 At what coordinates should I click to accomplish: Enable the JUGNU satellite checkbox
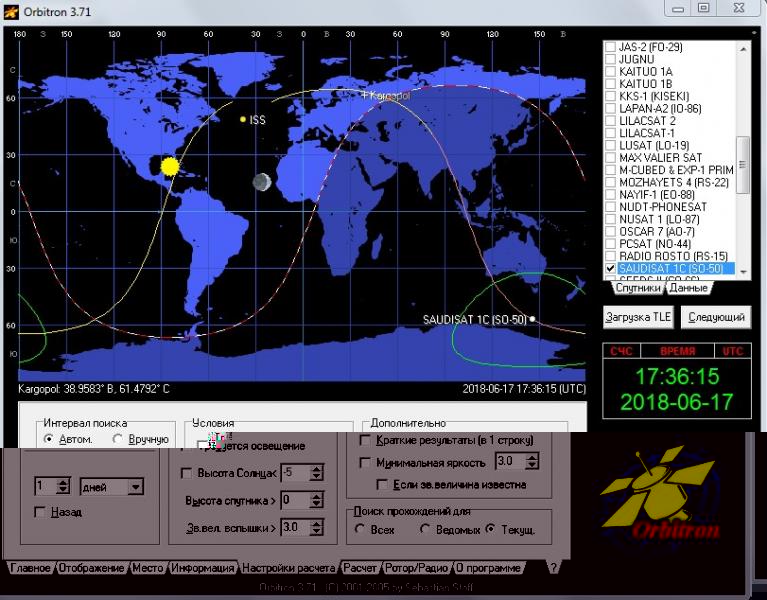click(x=611, y=59)
